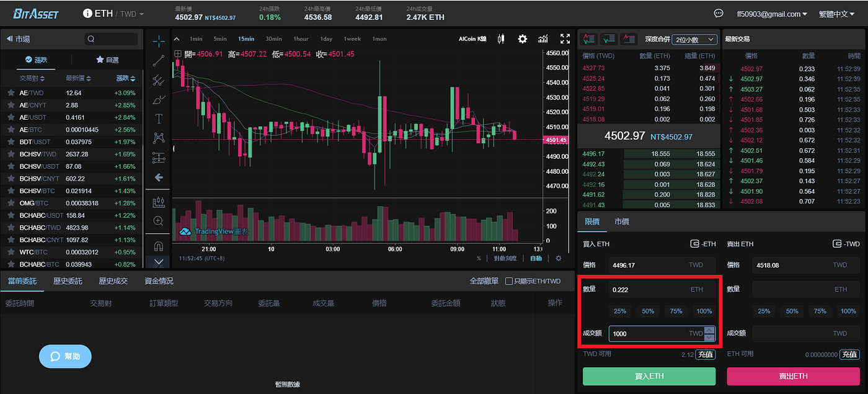
Task: Click the zoom in magnifier tool
Action: tap(159, 221)
